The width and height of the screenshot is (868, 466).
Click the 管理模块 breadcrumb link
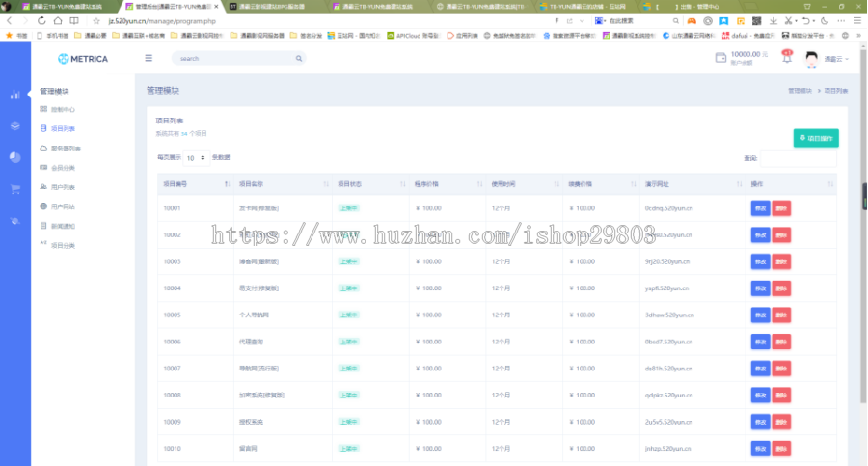pos(800,91)
